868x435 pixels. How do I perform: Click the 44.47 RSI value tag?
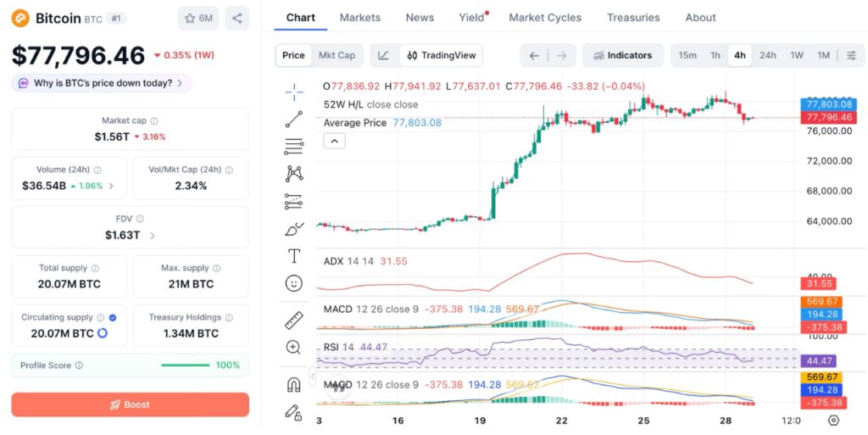pos(818,361)
